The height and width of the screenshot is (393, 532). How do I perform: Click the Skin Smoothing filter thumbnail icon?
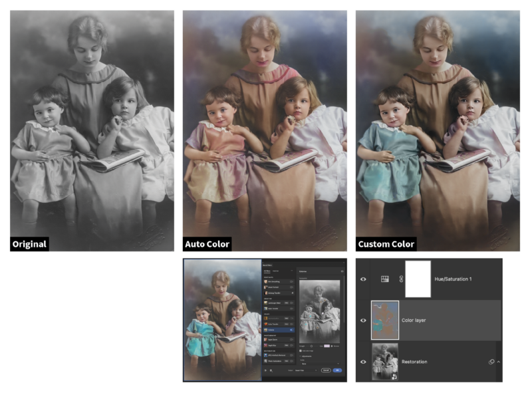pyautogui.click(x=265, y=282)
